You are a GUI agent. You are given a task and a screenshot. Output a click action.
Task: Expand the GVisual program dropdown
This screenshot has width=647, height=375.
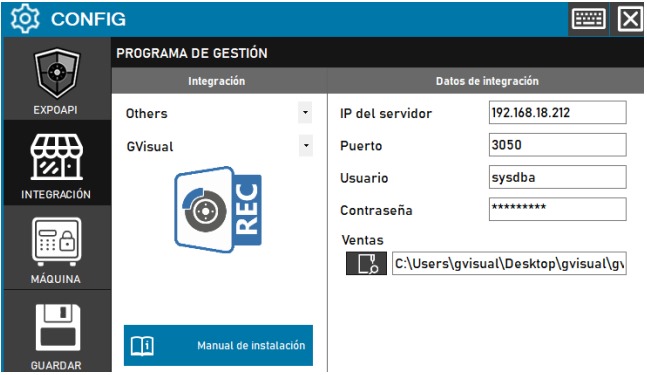tap(306, 146)
